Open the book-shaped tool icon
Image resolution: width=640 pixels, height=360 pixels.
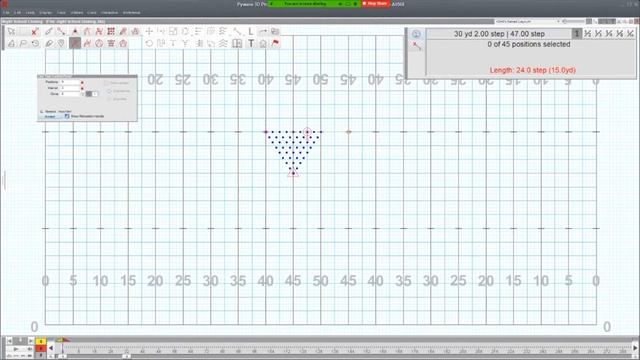[x=237, y=43]
